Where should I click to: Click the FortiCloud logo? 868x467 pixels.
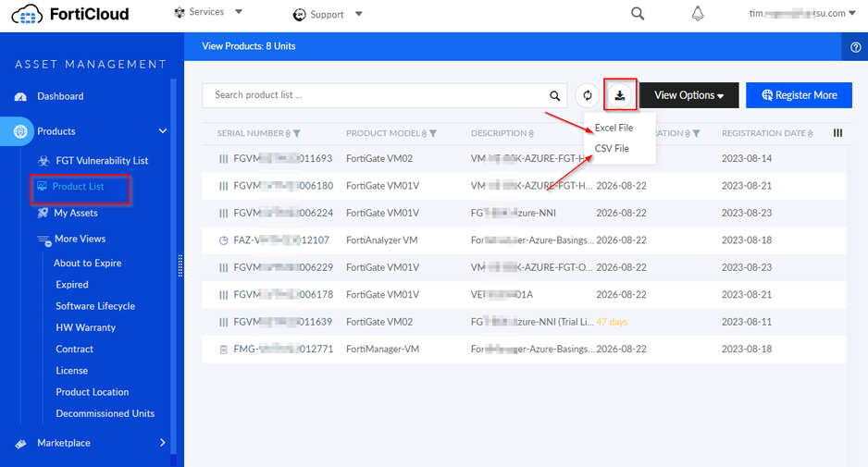pyautogui.click(x=69, y=14)
